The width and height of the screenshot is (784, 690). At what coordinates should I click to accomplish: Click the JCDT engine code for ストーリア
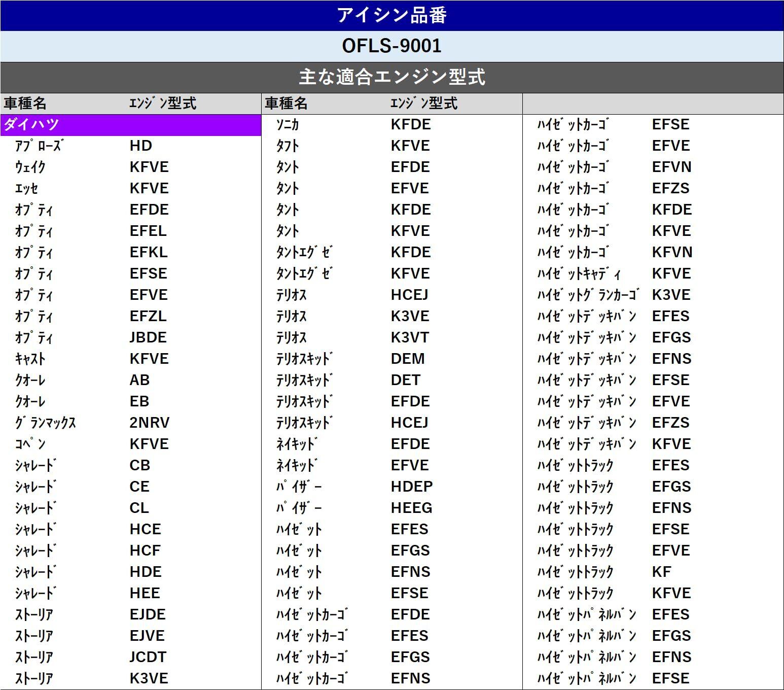[148, 657]
